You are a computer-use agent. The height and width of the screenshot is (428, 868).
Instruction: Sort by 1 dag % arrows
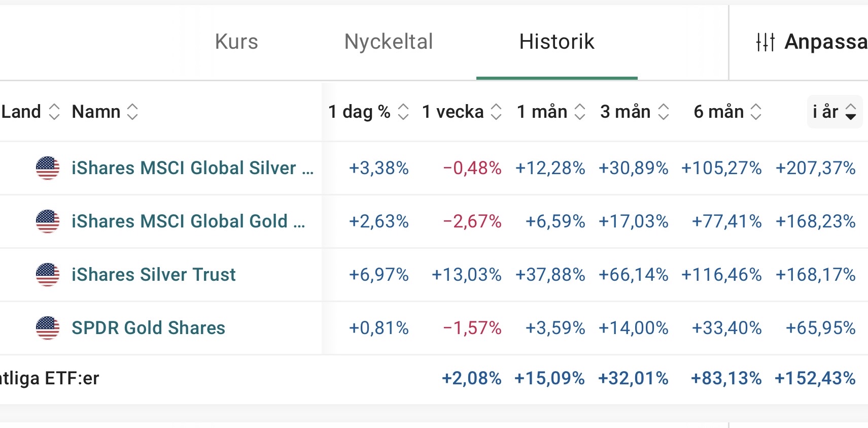coord(403,112)
